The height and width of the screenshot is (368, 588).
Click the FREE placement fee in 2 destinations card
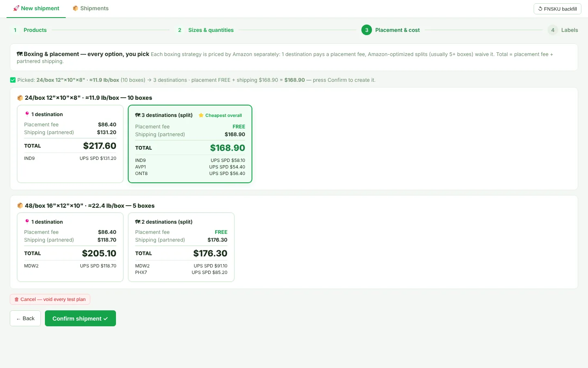pos(221,232)
